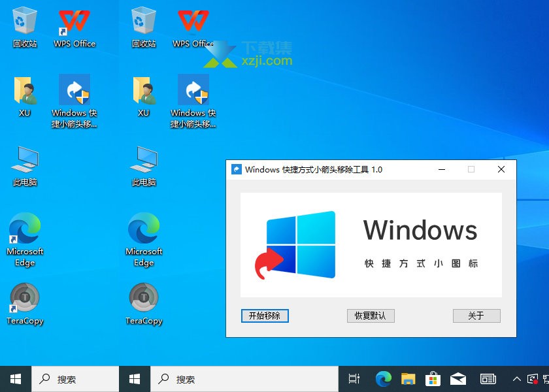Image resolution: width=549 pixels, height=392 pixels.
Task: Minimize the 小箭头移除工具 window
Action: pyautogui.click(x=442, y=169)
